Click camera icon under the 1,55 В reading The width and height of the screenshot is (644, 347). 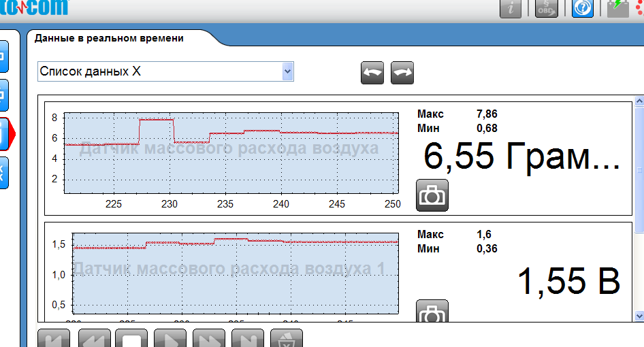coord(432,313)
